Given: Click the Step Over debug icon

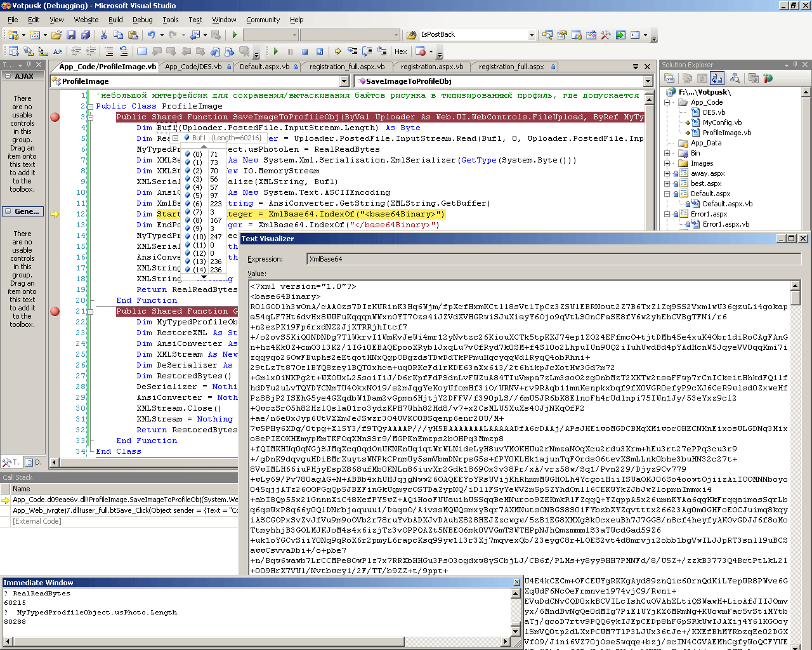Looking at the screenshot, I should [x=367, y=51].
